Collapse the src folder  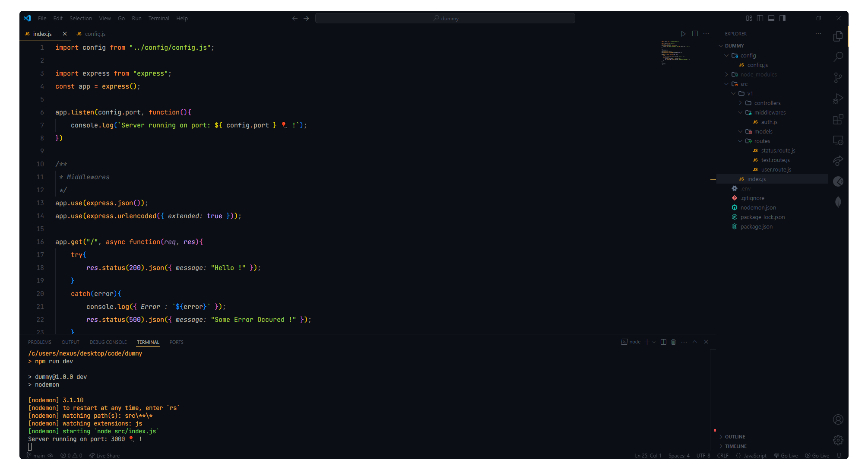(726, 84)
